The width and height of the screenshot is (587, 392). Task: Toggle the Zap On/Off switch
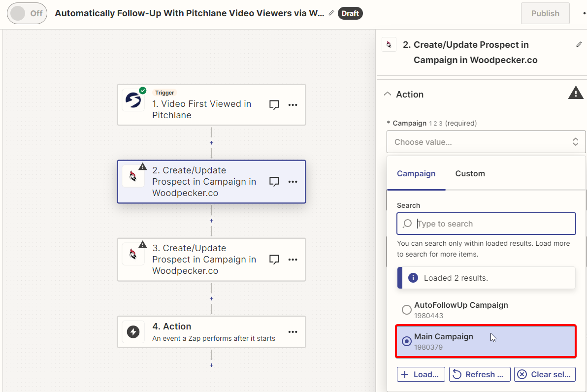tap(27, 13)
